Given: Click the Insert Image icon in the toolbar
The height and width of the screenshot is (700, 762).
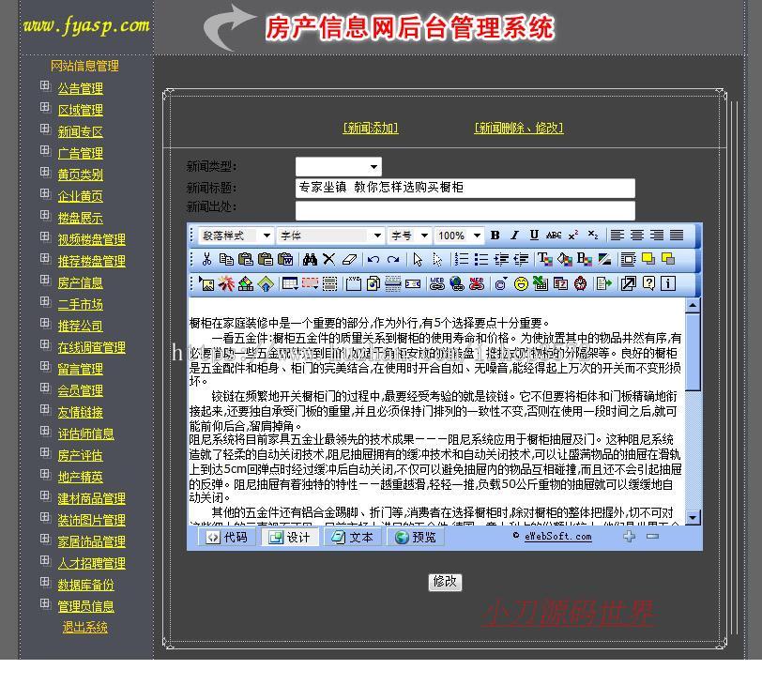Looking at the screenshot, I should [x=207, y=285].
